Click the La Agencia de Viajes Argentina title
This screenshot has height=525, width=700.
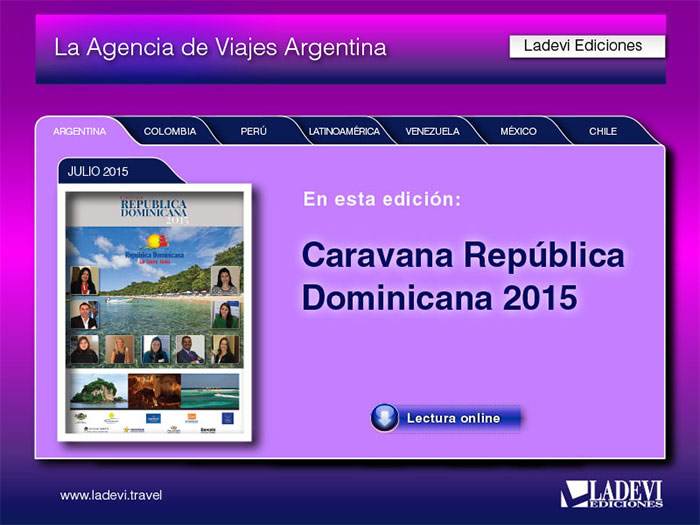(220, 47)
